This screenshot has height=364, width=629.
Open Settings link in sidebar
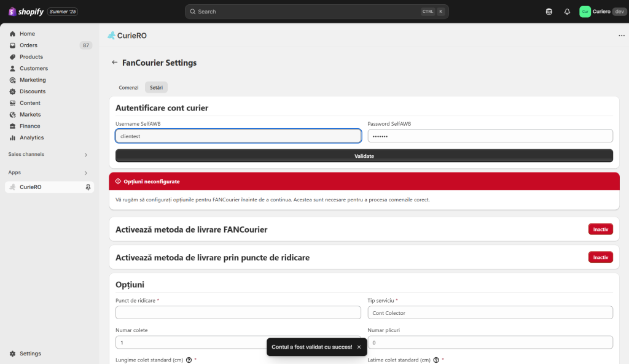31,354
